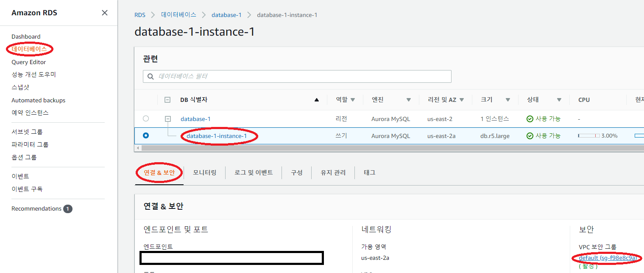Click the us-east-2 region cell

pyautogui.click(x=440, y=119)
